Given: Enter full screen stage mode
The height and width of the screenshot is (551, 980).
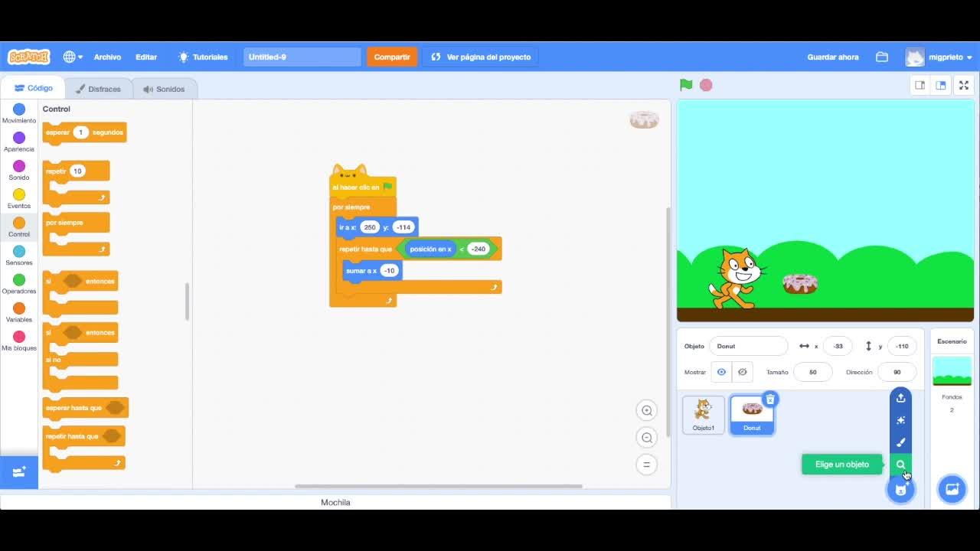Looking at the screenshot, I should coord(964,85).
